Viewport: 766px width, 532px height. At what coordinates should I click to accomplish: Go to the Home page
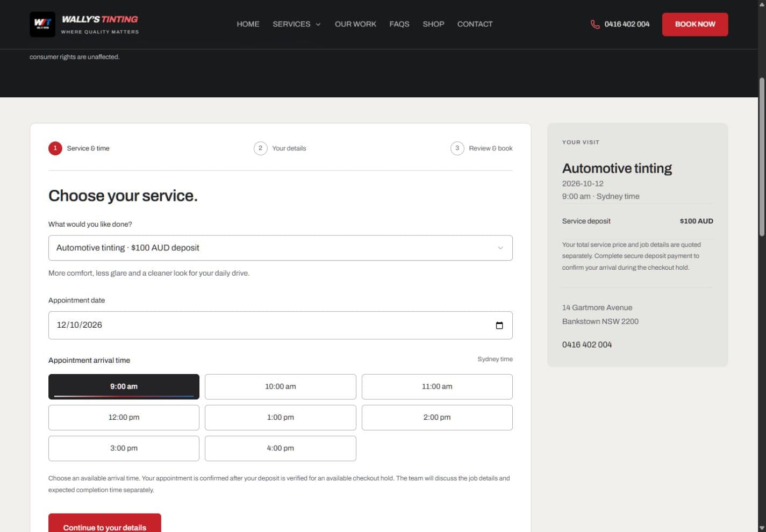click(248, 24)
